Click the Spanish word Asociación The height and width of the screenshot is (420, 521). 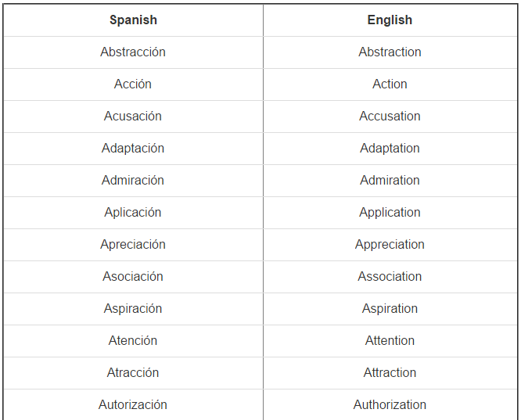133,277
